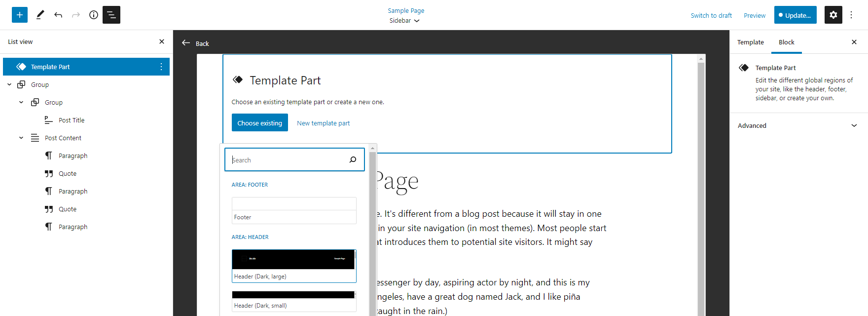Click the Undo arrow icon

[x=58, y=15]
